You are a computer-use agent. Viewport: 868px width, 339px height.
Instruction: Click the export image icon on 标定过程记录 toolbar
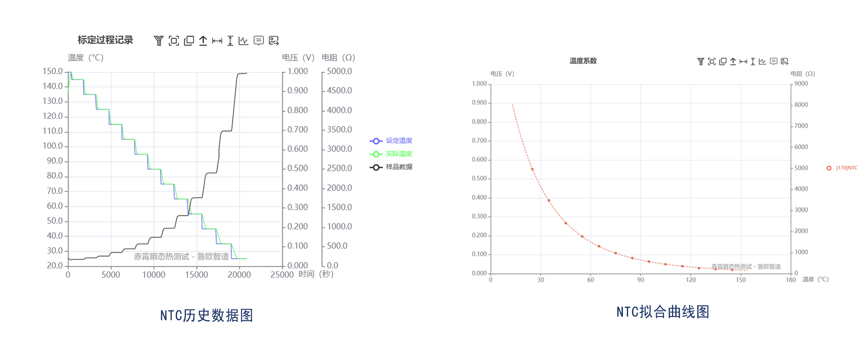(x=274, y=41)
